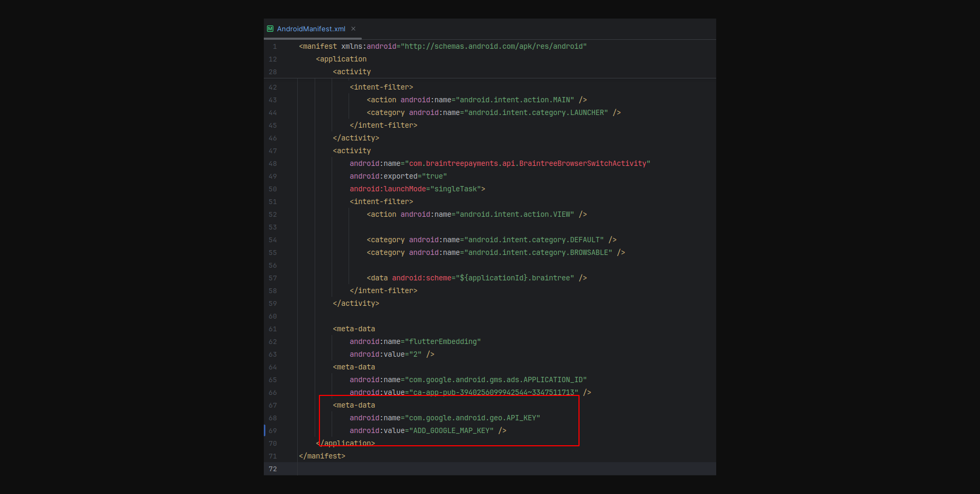Screen dimensions: 980x494
Task: Click </manifest> closing tag
Action: 322,456
